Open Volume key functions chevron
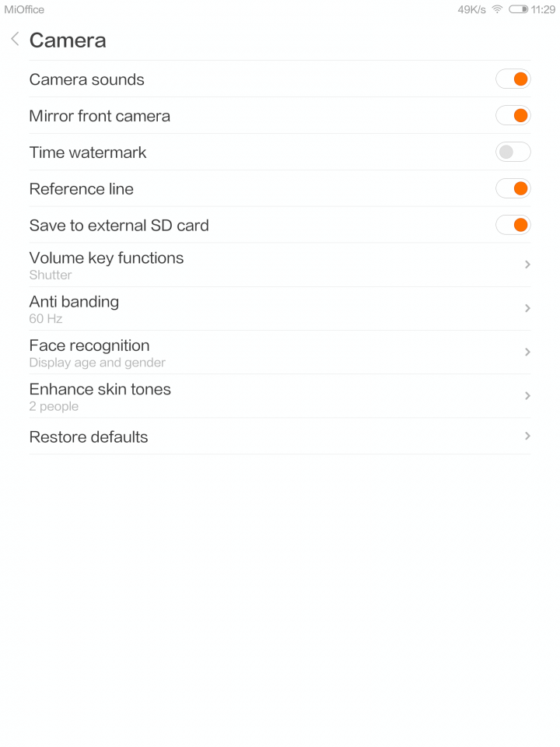Image resolution: width=560 pixels, height=747 pixels. click(527, 265)
